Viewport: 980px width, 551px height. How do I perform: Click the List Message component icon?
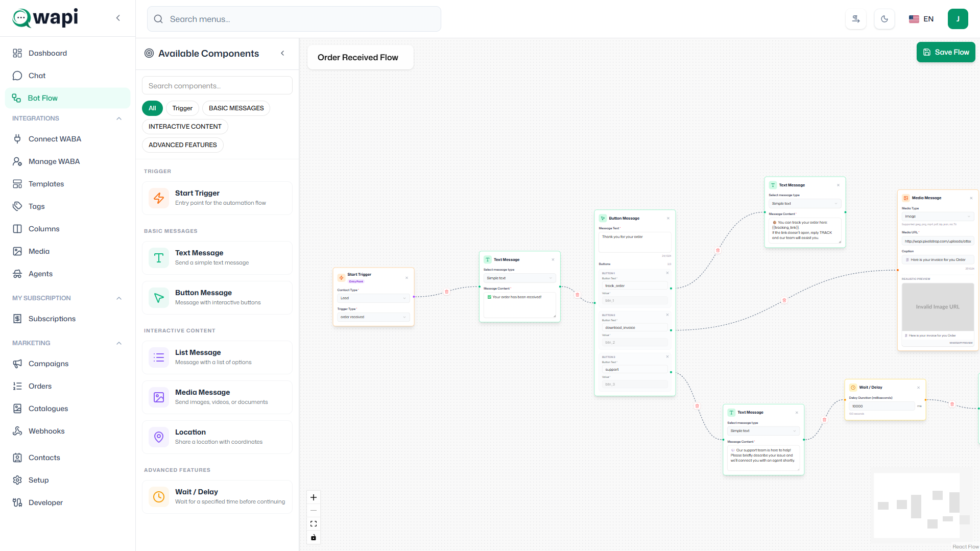(x=159, y=357)
